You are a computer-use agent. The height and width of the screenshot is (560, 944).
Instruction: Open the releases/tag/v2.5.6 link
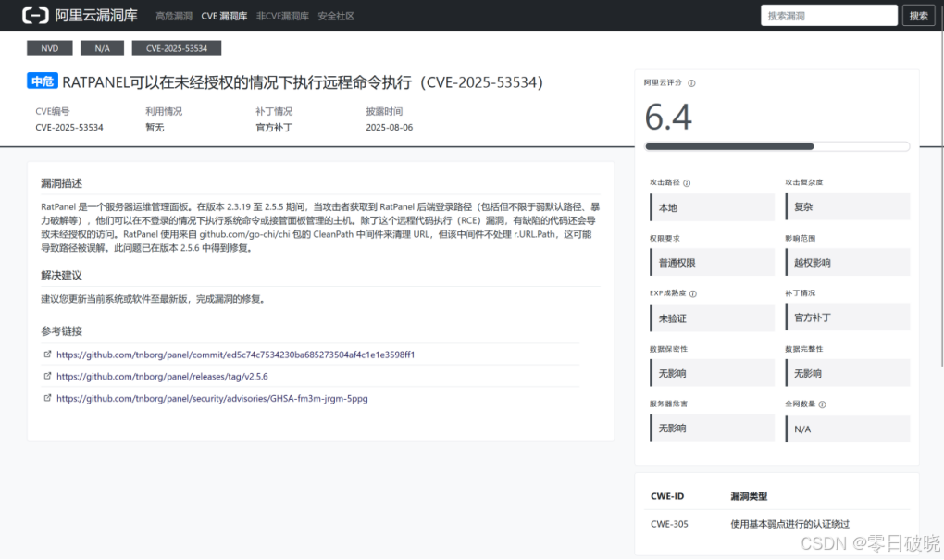pyautogui.click(x=162, y=377)
